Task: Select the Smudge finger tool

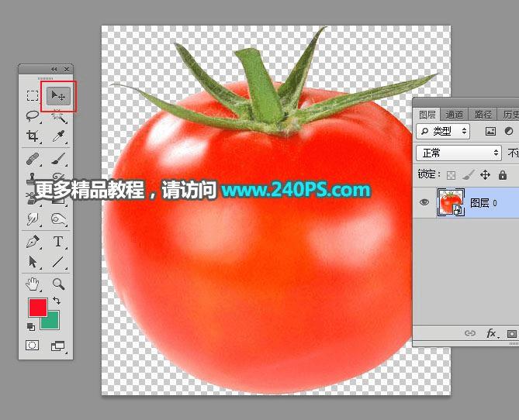Action: [x=33, y=219]
